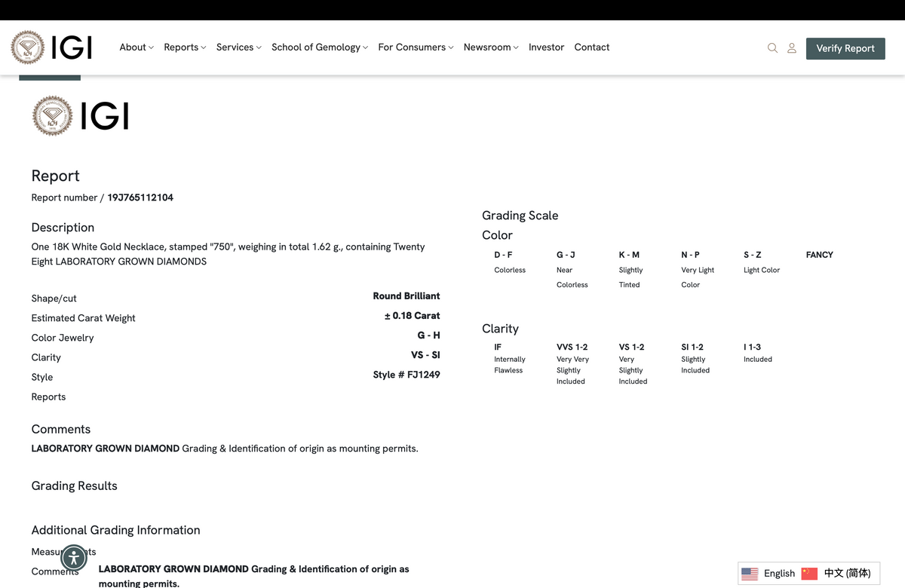Go to the Investor page
Screen dimensions: 905x588
(x=546, y=47)
